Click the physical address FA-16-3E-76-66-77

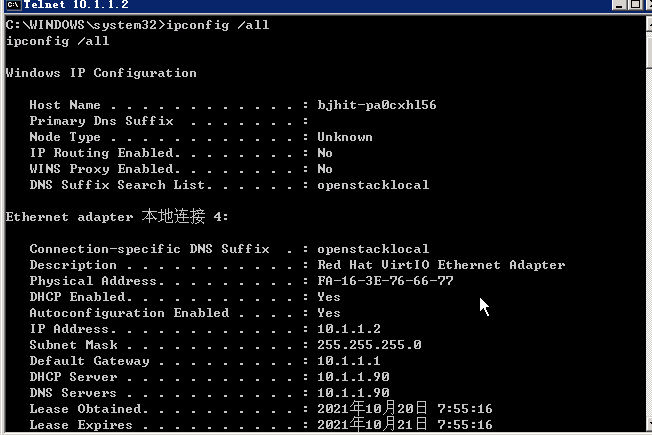tap(385, 281)
